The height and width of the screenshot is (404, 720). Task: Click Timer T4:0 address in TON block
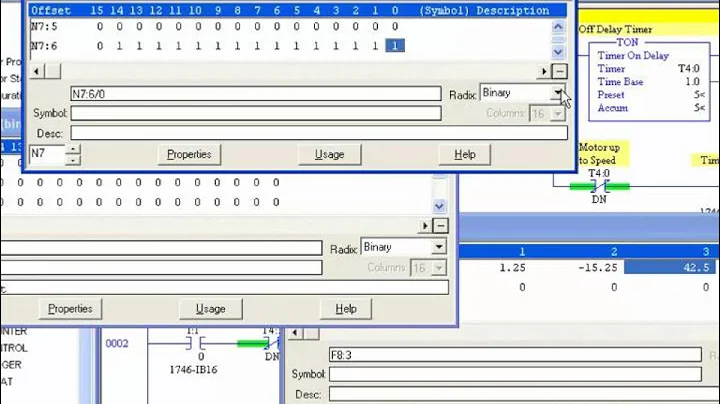(x=689, y=69)
